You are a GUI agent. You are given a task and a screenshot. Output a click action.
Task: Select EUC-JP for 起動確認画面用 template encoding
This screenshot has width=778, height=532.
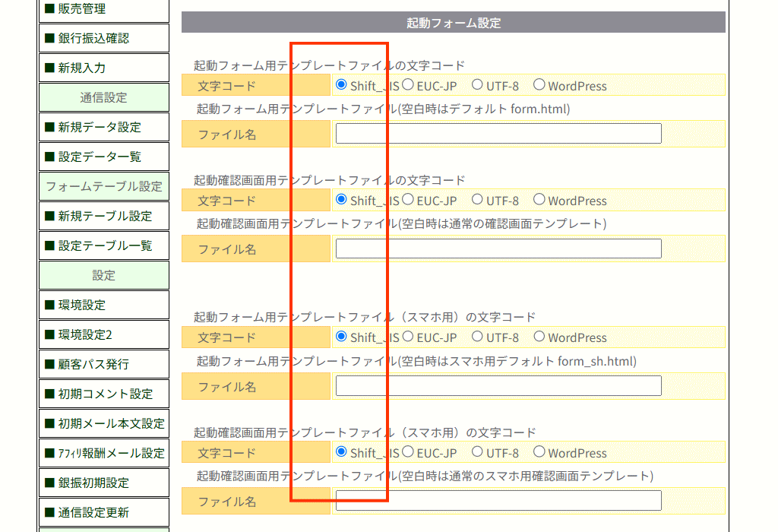[408, 199]
